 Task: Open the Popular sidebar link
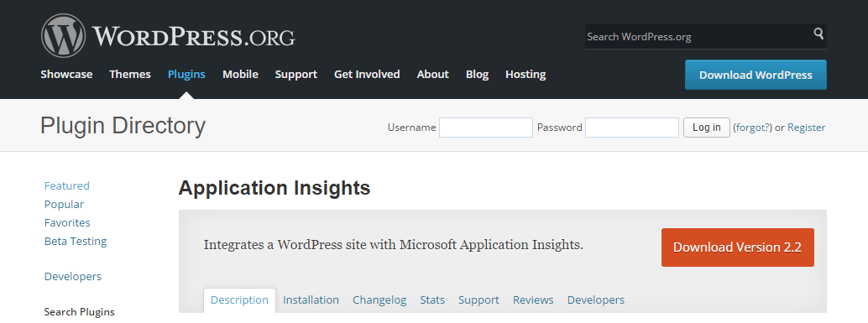point(64,205)
